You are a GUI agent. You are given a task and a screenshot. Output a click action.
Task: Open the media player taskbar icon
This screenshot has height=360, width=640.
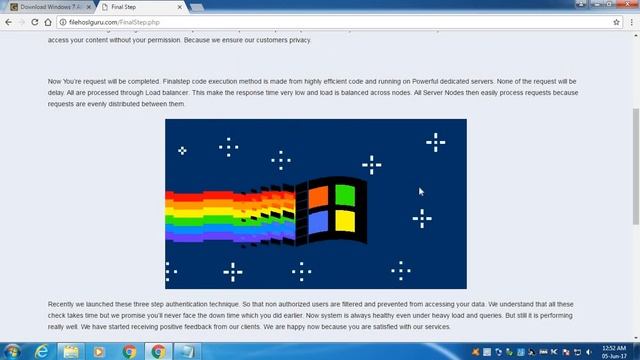coord(99,351)
